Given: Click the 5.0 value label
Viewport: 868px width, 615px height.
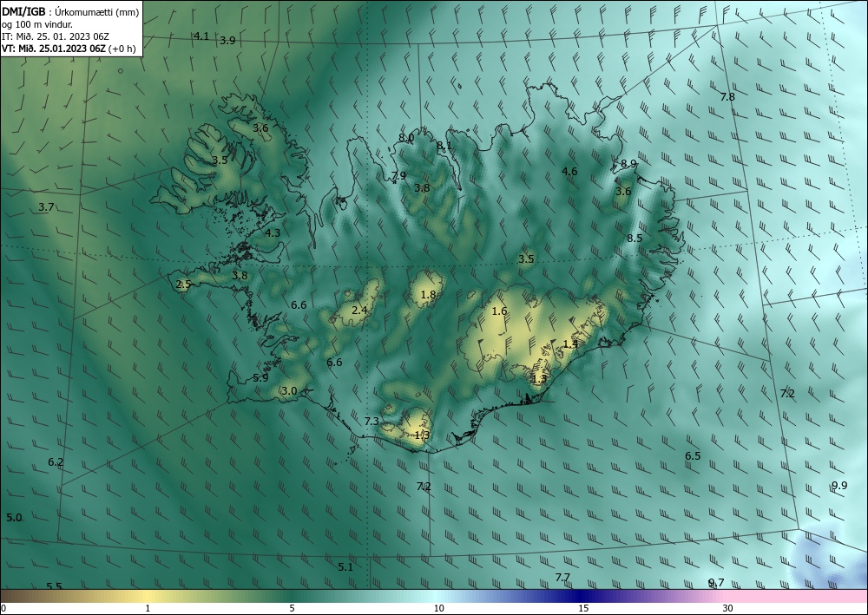Looking at the screenshot, I should [14, 518].
